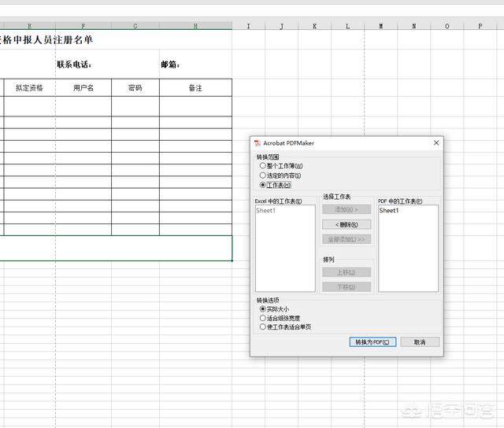Click the Cancel button in PDFMaker
This screenshot has width=504, height=428.
420,342
